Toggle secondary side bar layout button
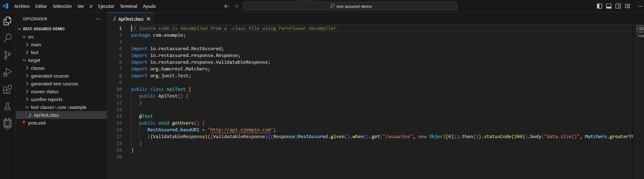644x179 pixels. pos(618,6)
